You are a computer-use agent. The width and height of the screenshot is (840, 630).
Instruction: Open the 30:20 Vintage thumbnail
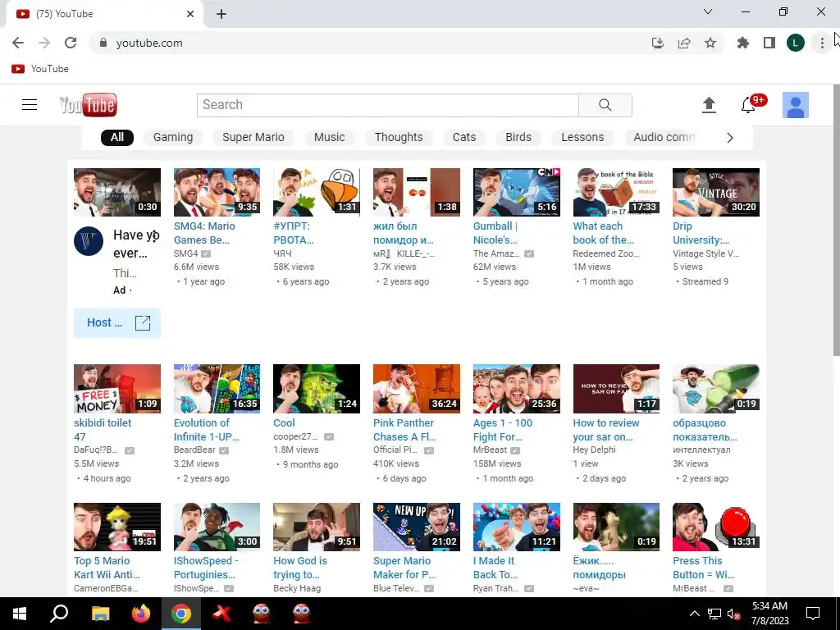(x=715, y=192)
